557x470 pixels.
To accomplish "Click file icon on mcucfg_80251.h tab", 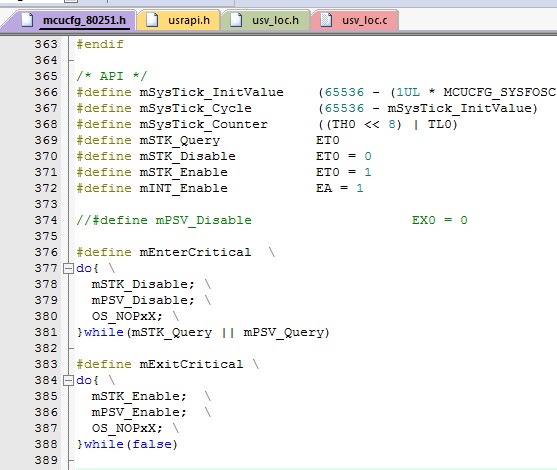I will [27, 20].
